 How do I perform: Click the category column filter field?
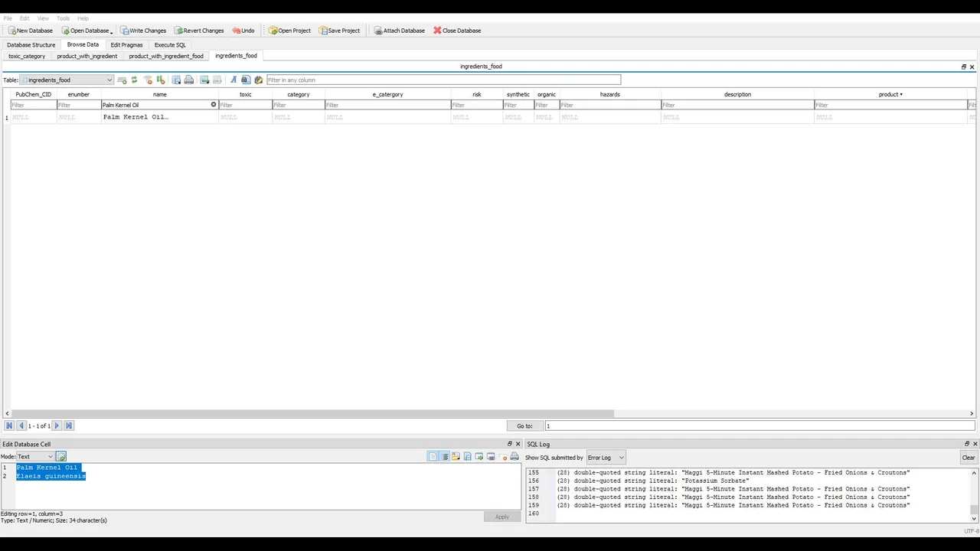(x=299, y=105)
